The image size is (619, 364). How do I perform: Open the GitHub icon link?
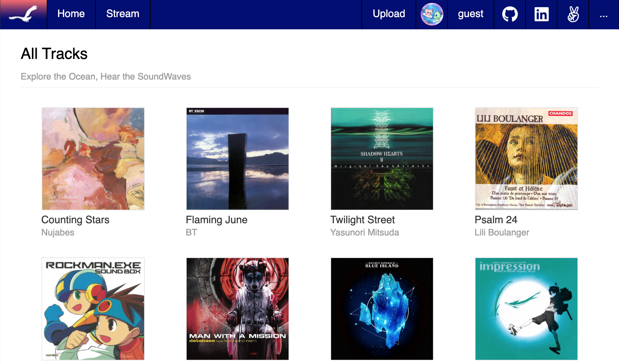510,14
